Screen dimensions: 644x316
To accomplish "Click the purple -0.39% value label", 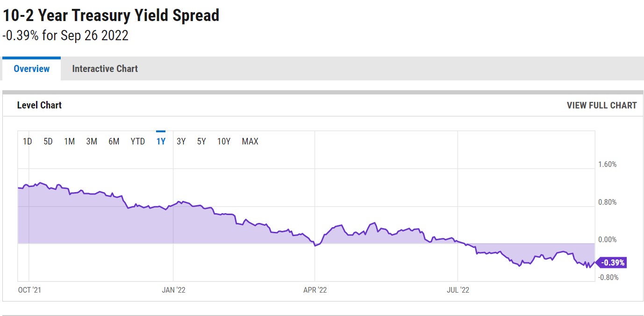I will coord(612,263).
